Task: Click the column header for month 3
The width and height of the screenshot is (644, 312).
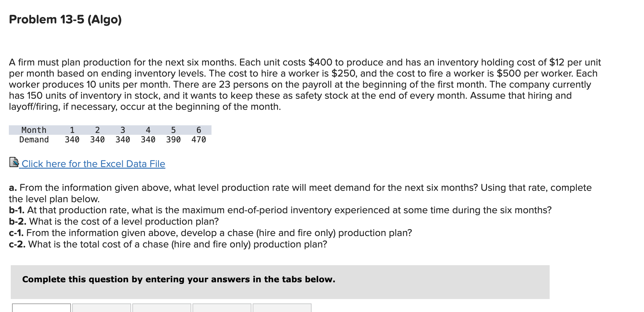Action: [x=123, y=130]
